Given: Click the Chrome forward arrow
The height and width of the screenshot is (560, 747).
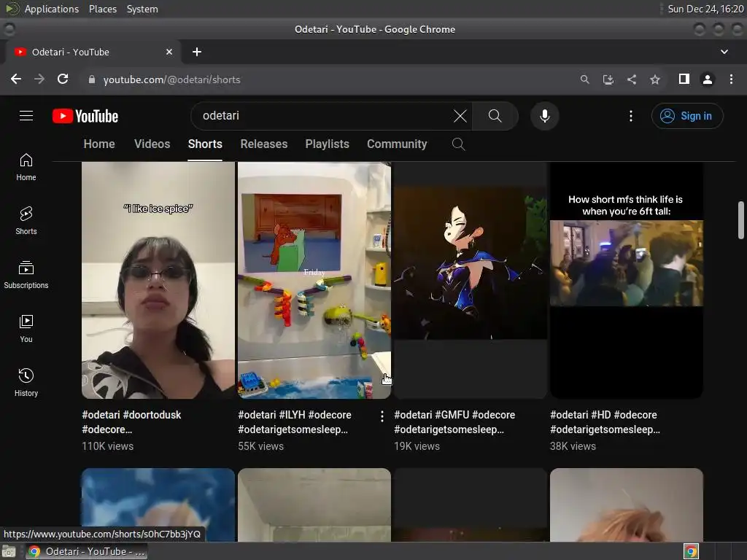Looking at the screenshot, I should point(39,79).
